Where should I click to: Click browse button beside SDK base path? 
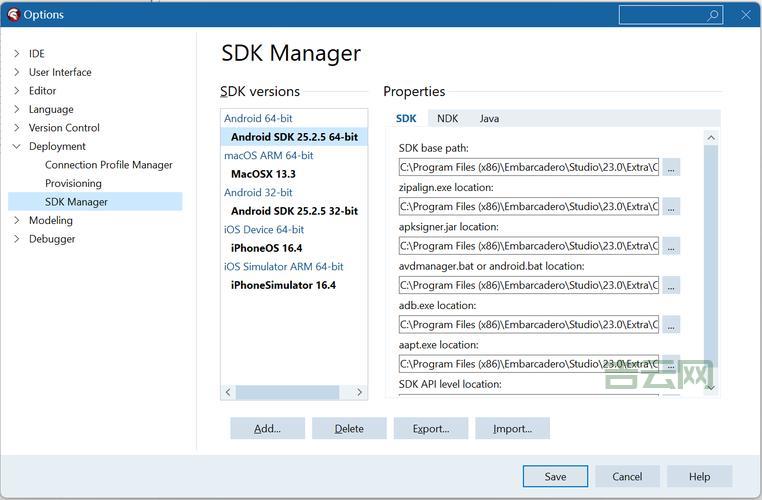(x=671, y=167)
